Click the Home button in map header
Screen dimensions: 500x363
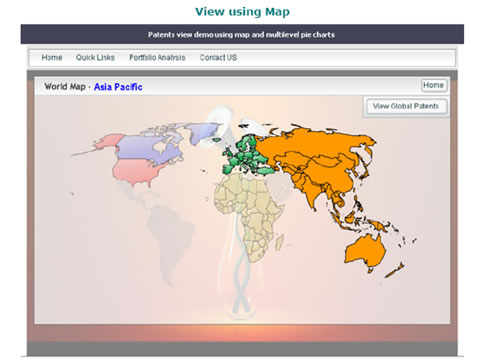click(x=433, y=85)
